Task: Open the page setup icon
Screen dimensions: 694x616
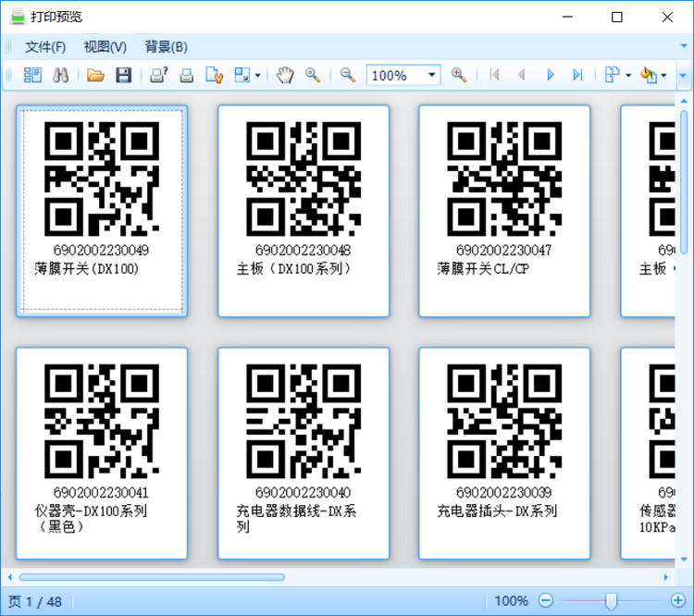Action: (215, 75)
